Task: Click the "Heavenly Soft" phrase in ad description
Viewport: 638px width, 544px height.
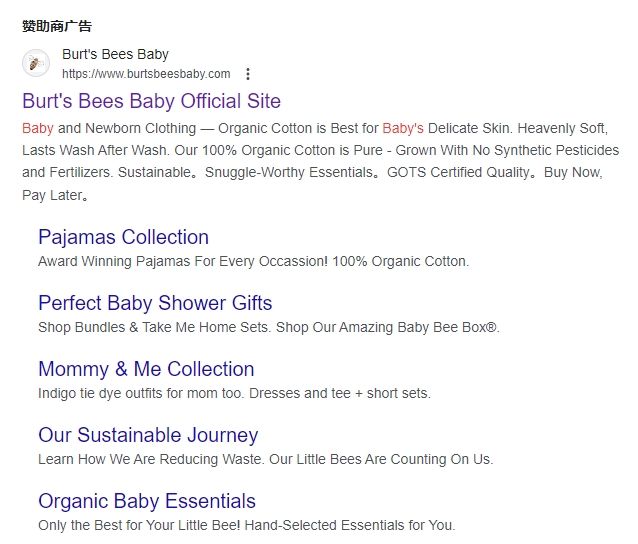Action: coord(571,129)
